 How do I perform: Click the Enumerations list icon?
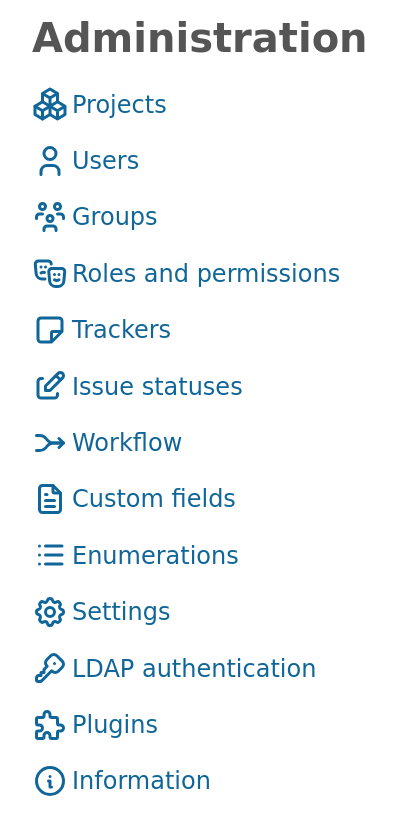(50, 555)
